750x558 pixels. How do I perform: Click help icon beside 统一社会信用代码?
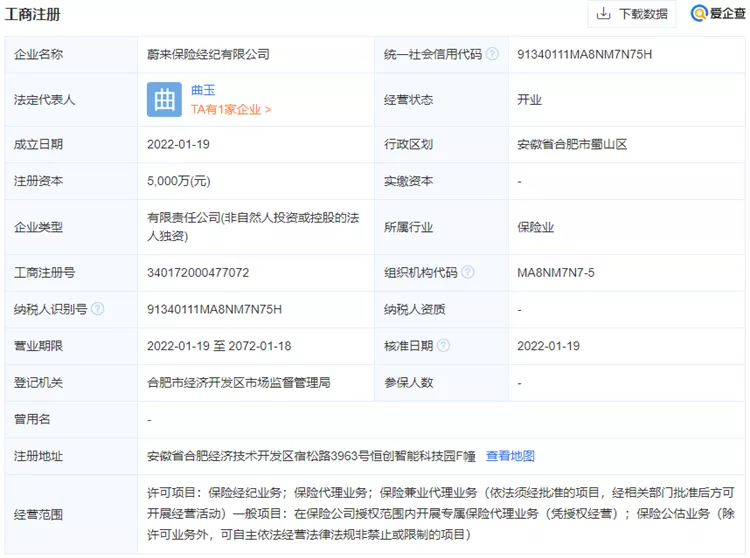click(x=492, y=54)
